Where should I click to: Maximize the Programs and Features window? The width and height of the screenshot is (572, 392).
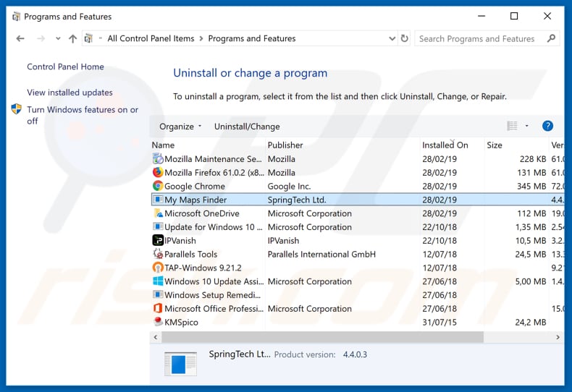(514, 16)
